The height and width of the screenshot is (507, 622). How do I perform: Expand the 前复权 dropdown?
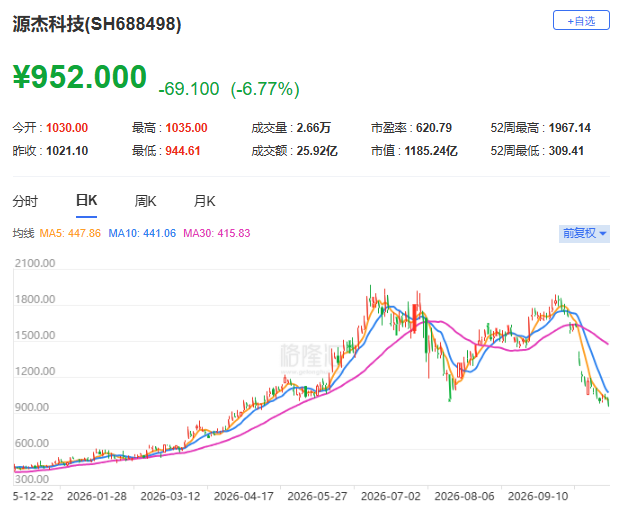(x=584, y=233)
